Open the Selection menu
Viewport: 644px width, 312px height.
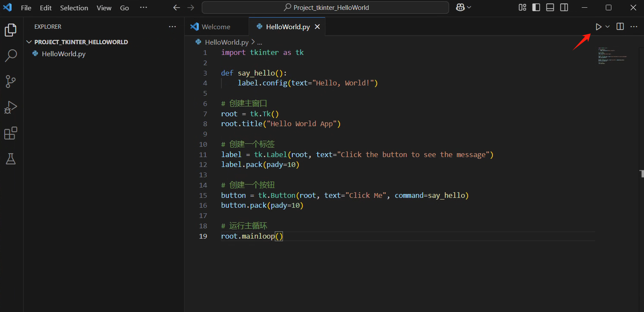coord(74,8)
